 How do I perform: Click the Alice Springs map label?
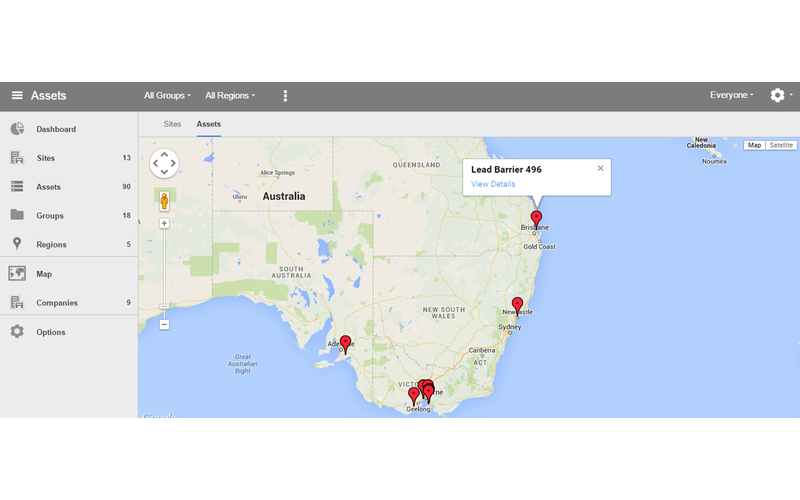click(x=278, y=172)
